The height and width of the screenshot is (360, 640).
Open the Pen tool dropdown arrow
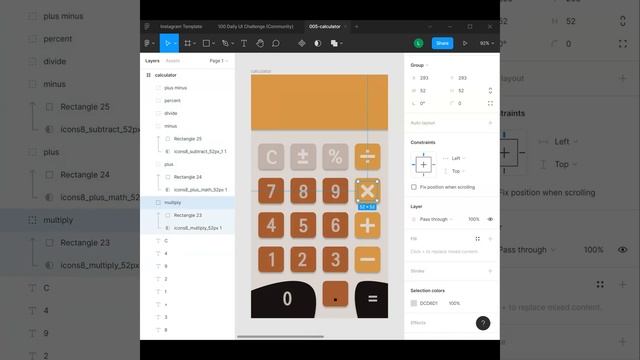pos(231,44)
